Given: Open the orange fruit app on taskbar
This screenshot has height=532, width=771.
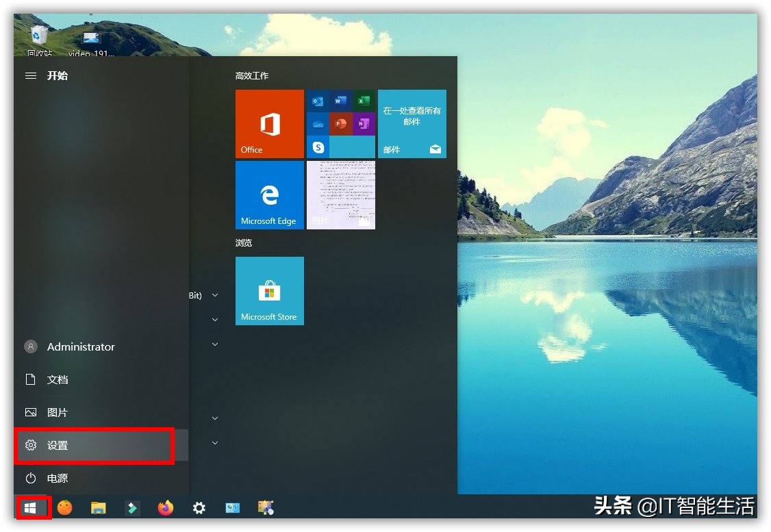Looking at the screenshot, I should click(x=64, y=508).
